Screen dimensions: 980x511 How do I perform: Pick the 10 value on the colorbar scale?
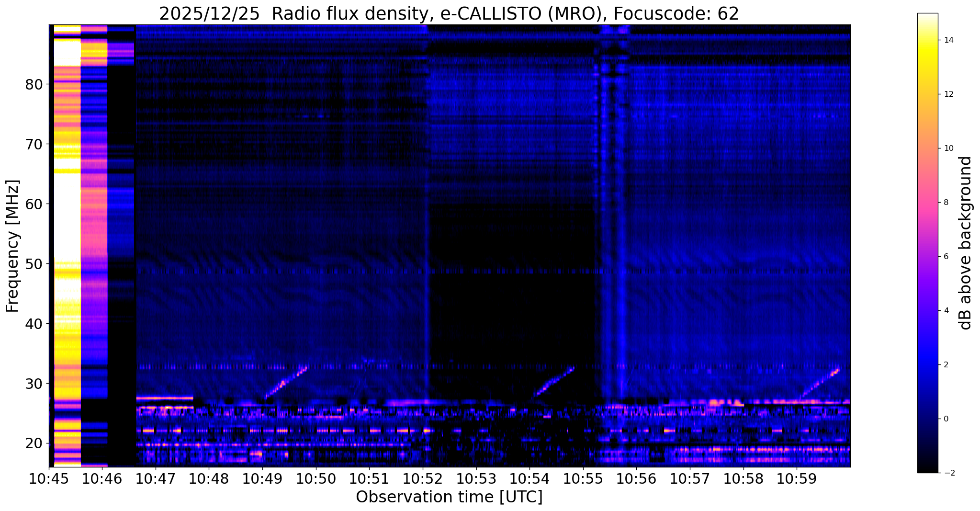coord(948,148)
